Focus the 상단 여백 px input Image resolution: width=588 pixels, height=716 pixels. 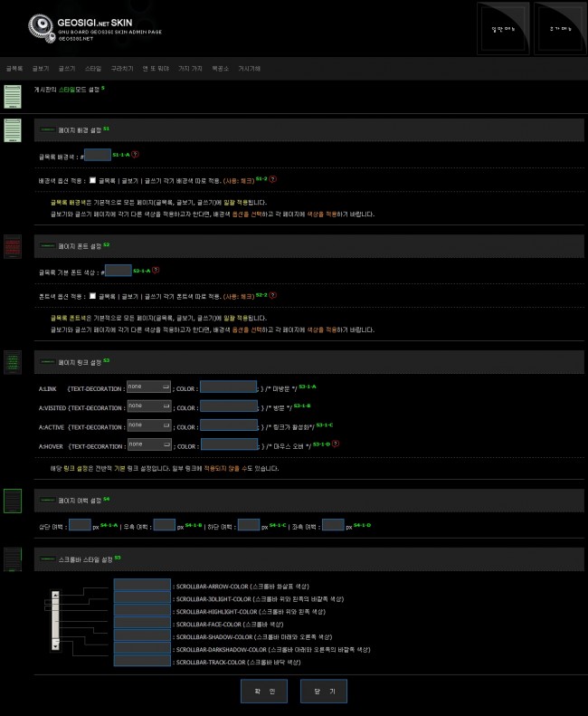coord(80,525)
